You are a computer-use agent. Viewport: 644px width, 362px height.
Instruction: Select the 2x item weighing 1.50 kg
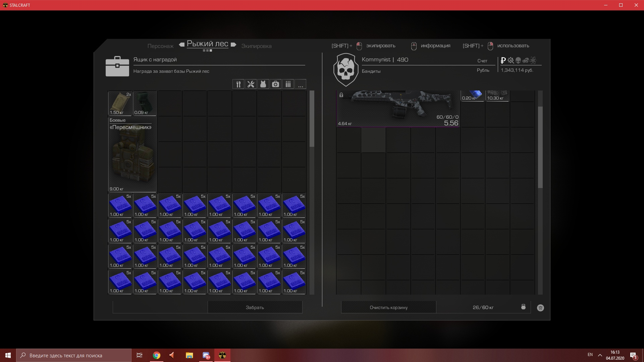pyautogui.click(x=120, y=103)
